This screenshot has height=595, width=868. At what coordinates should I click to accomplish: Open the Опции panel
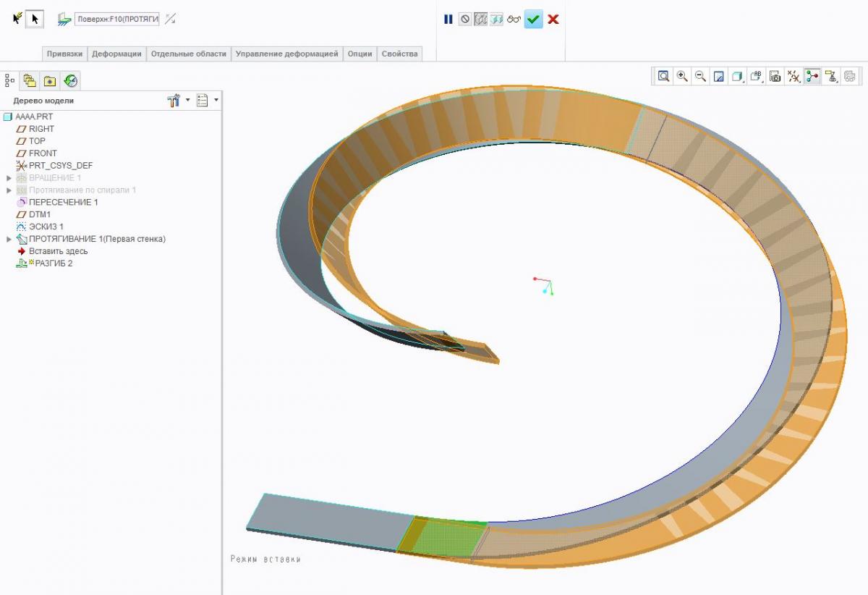coord(359,54)
